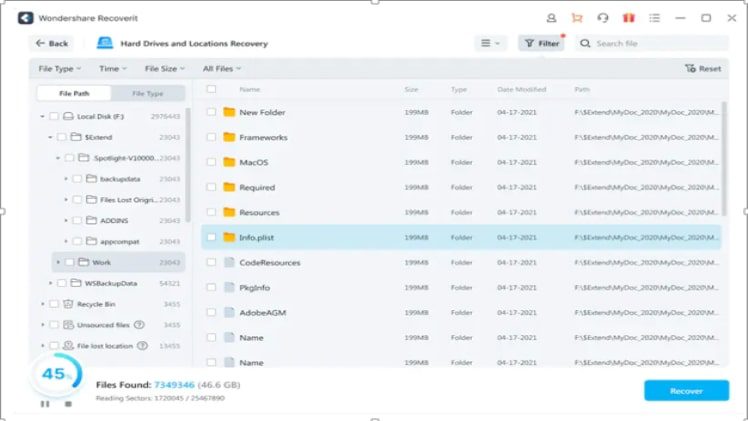Viewport: 748px width, 421px height.
Task: Click the Unsourced files icon in tree
Action: click(x=68, y=325)
